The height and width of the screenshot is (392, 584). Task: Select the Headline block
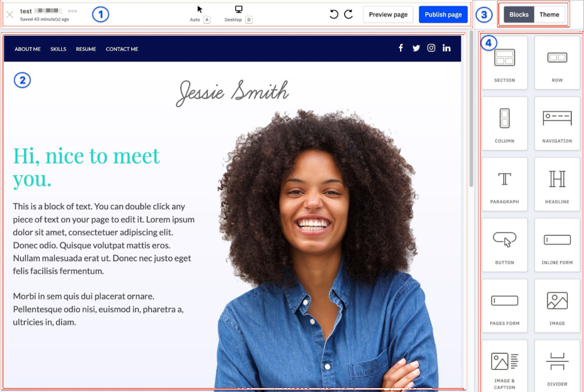click(557, 183)
